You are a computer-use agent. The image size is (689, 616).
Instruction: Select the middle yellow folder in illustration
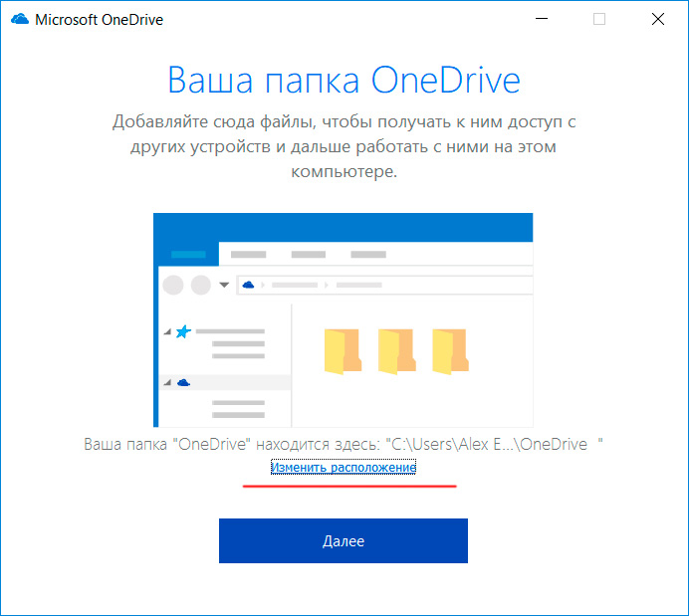pos(397,351)
